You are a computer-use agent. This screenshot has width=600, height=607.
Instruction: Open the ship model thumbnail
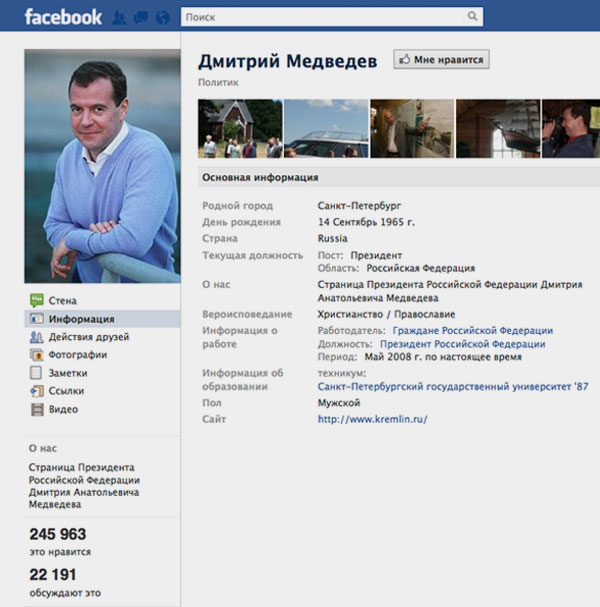pyautogui.click(x=498, y=129)
